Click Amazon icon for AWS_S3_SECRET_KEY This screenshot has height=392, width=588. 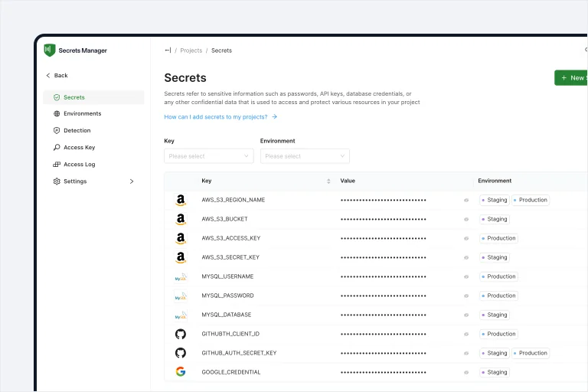point(181,257)
